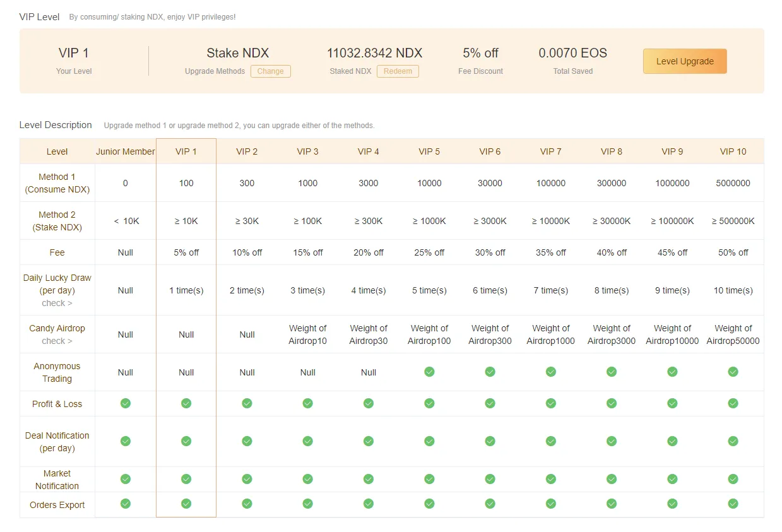This screenshot has width=782, height=532.
Task: Click Anonymous Trading checkmark for VIP 5
Action: (x=429, y=372)
